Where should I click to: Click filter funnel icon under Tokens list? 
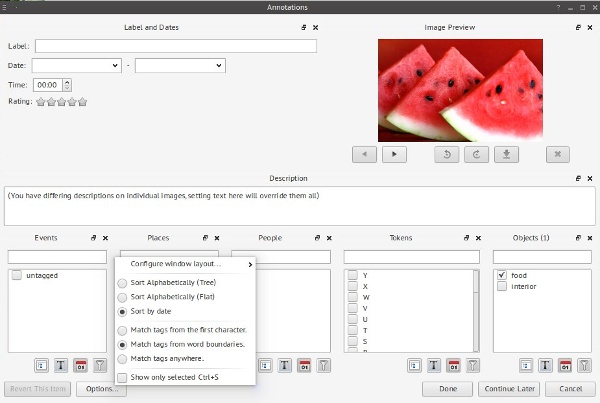(x=473, y=365)
